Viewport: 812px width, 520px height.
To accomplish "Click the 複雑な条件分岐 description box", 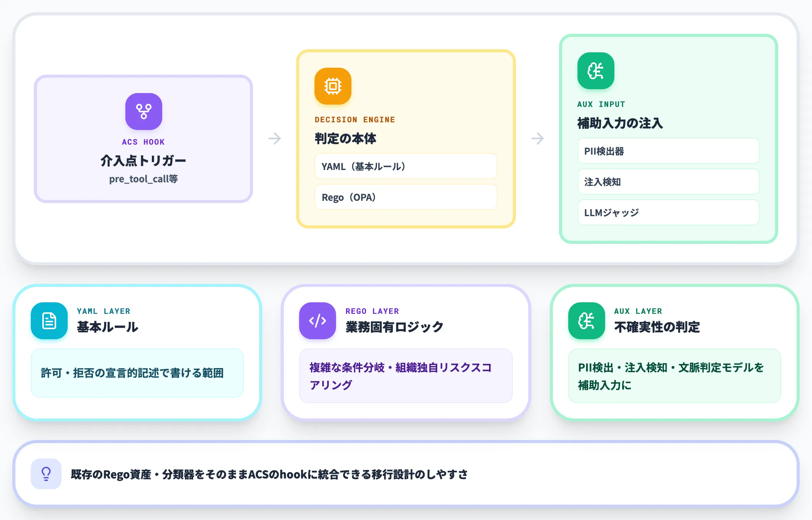I will (406, 376).
